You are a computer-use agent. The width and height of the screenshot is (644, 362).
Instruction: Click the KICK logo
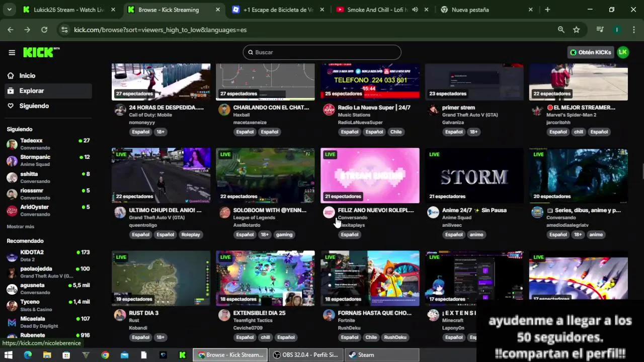pyautogui.click(x=41, y=52)
